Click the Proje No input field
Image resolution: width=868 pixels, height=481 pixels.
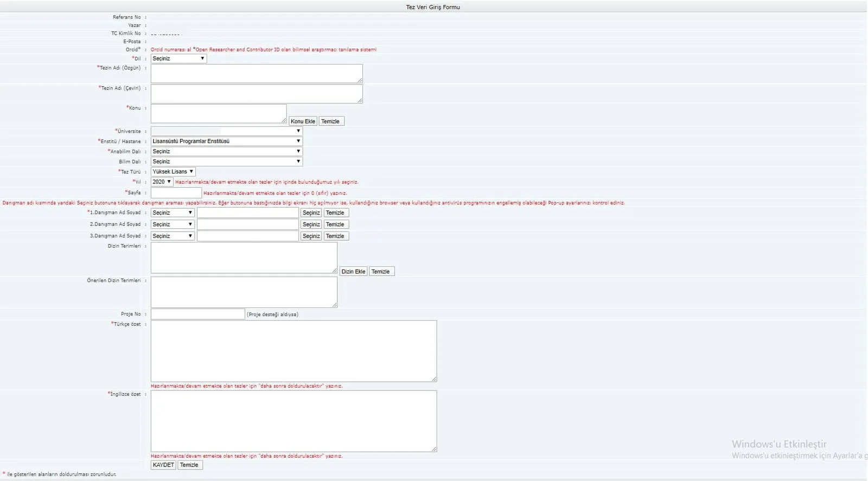(198, 314)
